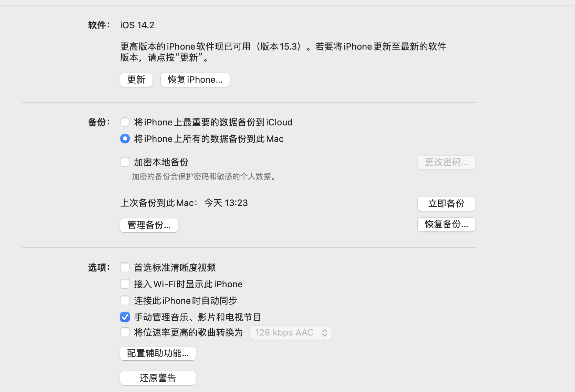Toggle 将位速率更高的歌曲转换为 checkbox
The height and width of the screenshot is (392, 575).
point(125,332)
